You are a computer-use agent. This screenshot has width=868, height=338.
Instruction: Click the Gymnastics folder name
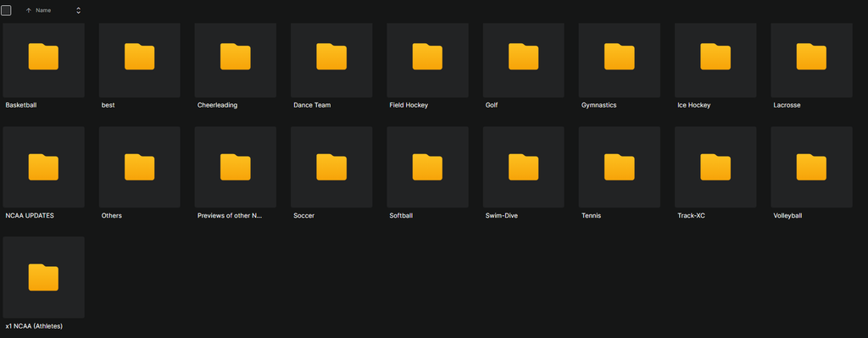(x=599, y=105)
